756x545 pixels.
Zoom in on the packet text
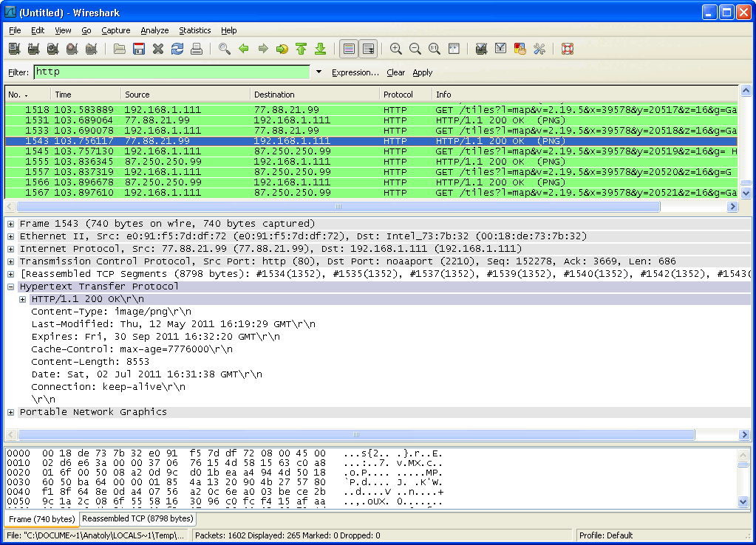[x=396, y=49]
